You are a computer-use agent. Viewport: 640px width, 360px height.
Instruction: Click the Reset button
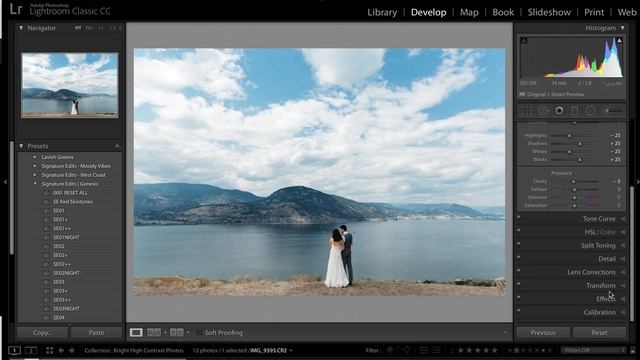point(599,333)
